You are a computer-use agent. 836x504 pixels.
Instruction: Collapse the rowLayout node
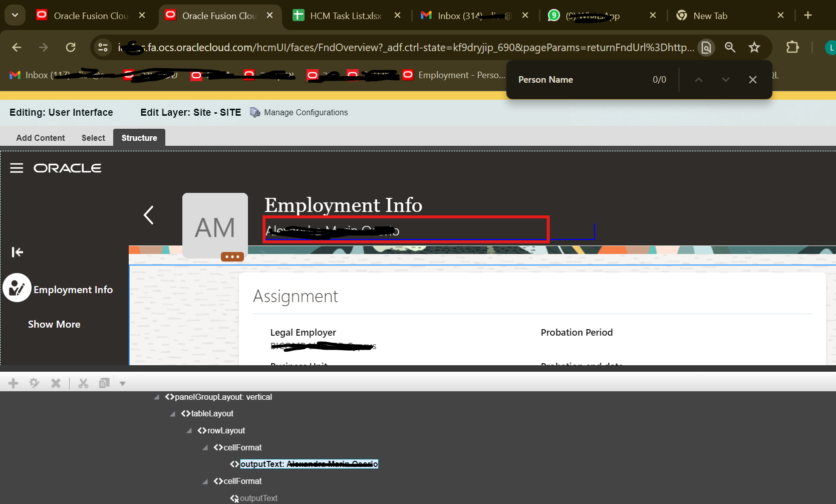[x=189, y=431]
